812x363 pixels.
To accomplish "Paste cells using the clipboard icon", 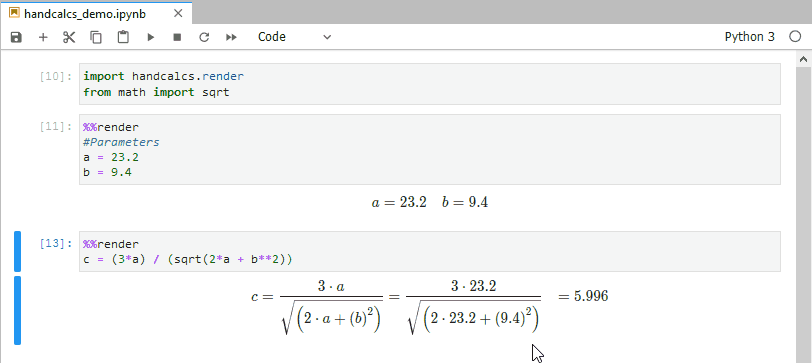I will (123, 37).
